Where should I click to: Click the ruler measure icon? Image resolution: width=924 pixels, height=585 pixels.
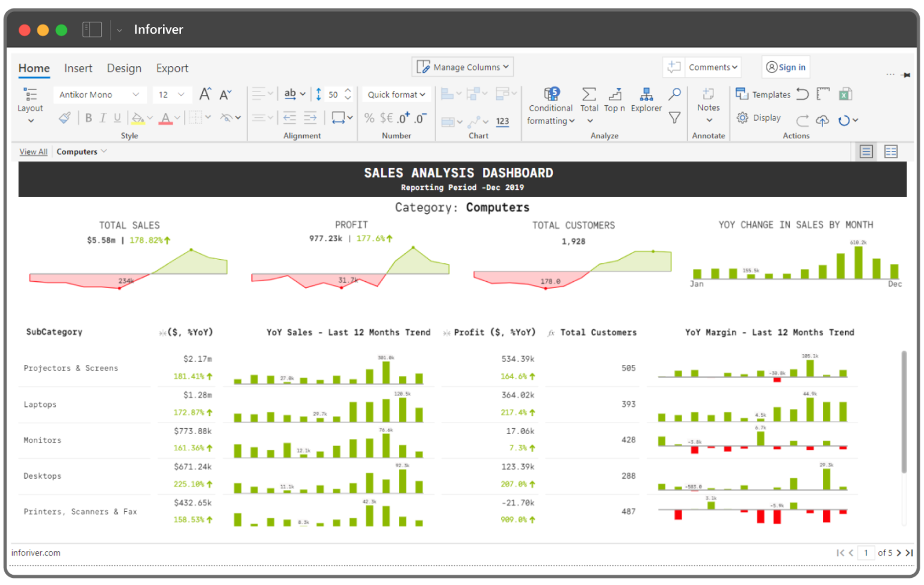[823, 94]
